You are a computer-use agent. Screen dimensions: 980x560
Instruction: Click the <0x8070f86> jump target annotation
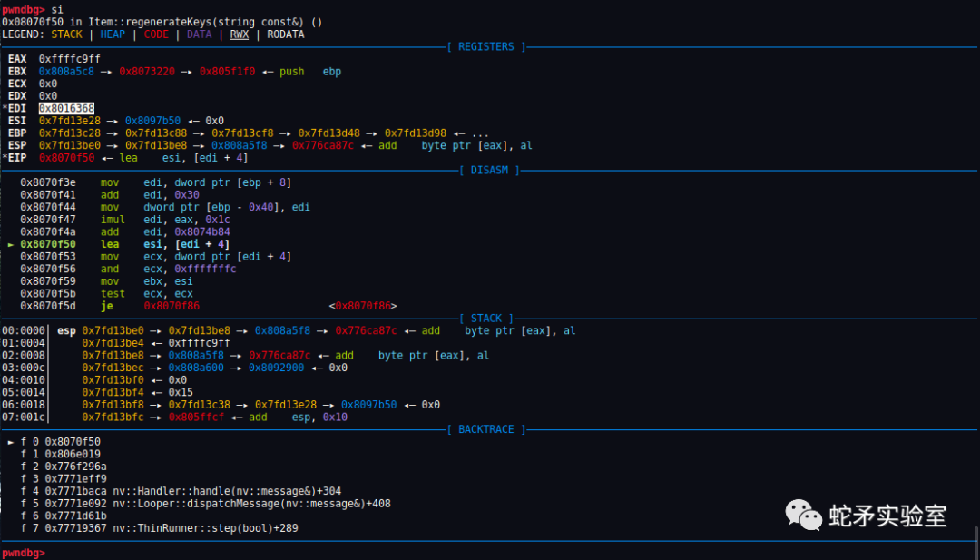pos(363,306)
